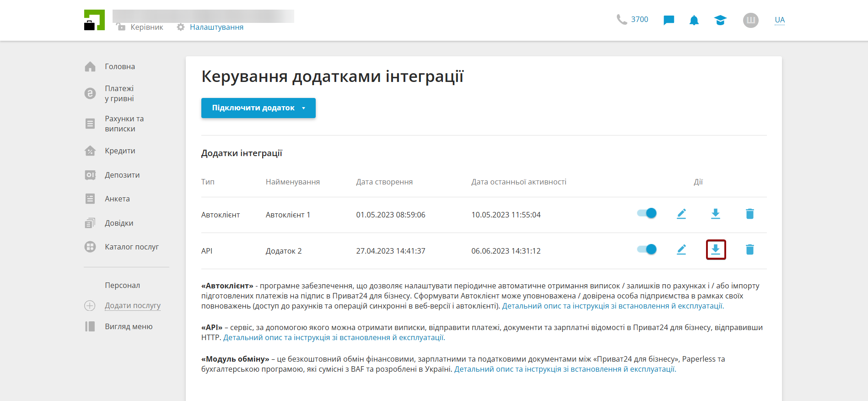Click last activity 10.05.2023 11:55:04

coord(506,215)
